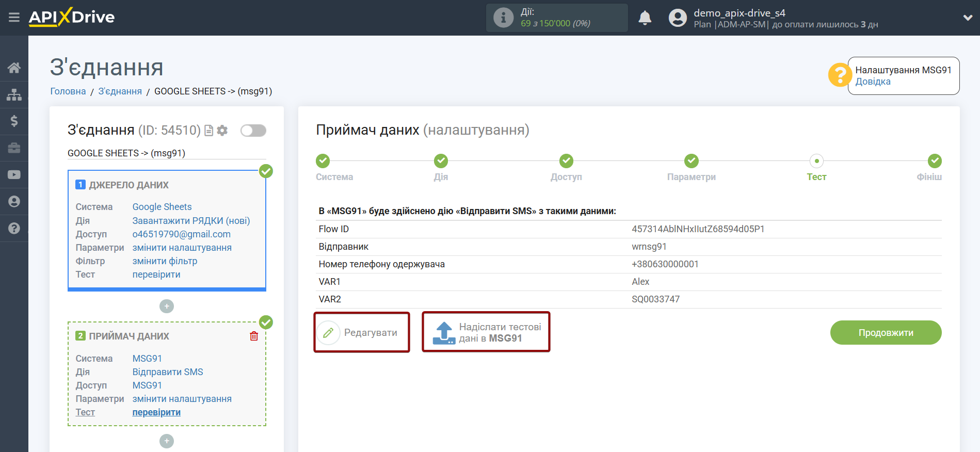Viewport: 980px width, 452px height.
Task: Open the connection notes document icon
Action: pyautogui.click(x=209, y=131)
